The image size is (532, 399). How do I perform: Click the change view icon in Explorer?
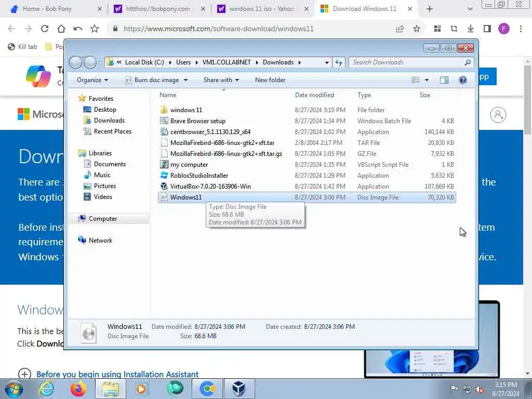416,80
